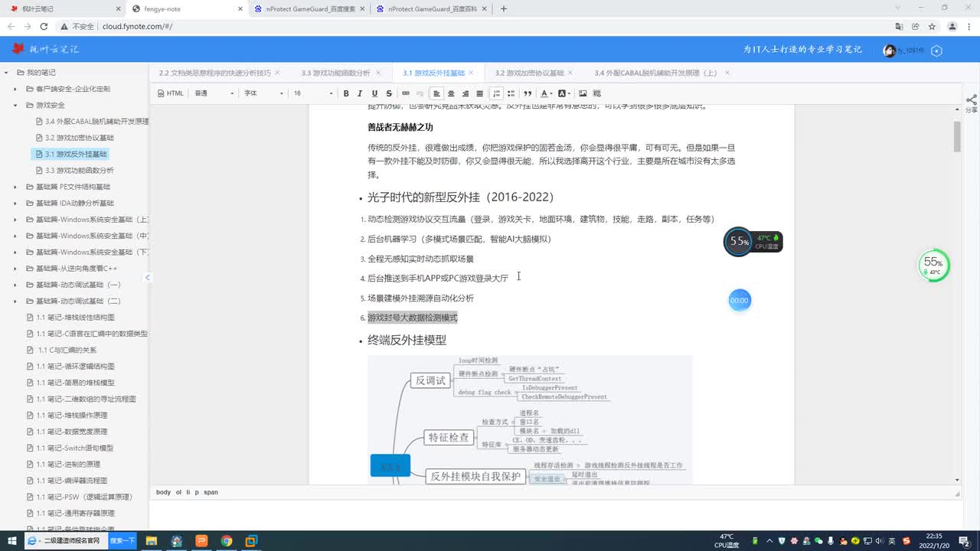Click the insert link icon
This screenshot has height=551, width=980.
pos(406,93)
